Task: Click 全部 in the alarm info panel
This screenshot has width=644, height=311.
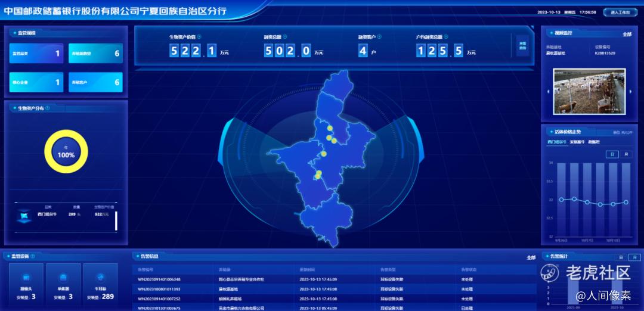Action: click(x=531, y=257)
